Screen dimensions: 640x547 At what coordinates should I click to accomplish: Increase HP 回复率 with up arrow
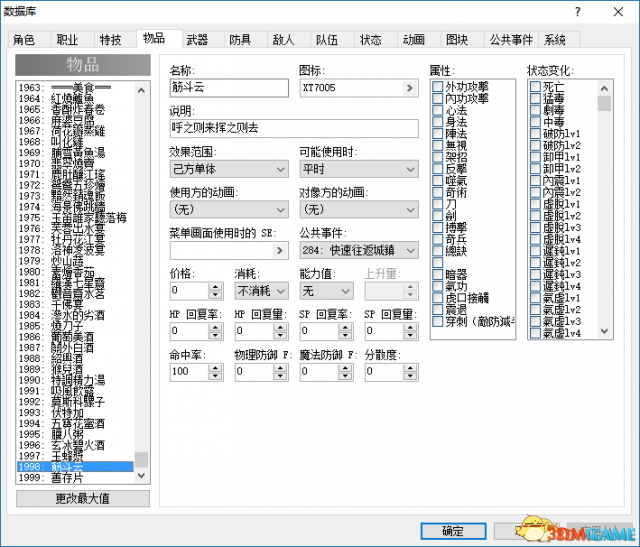pos(215,327)
